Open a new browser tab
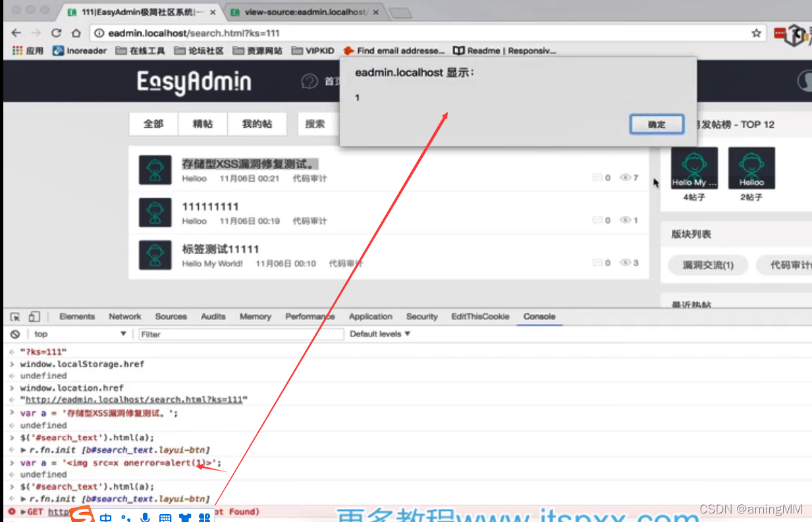Image resolution: width=812 pixels, height=522 pixels. click(400, 13)
